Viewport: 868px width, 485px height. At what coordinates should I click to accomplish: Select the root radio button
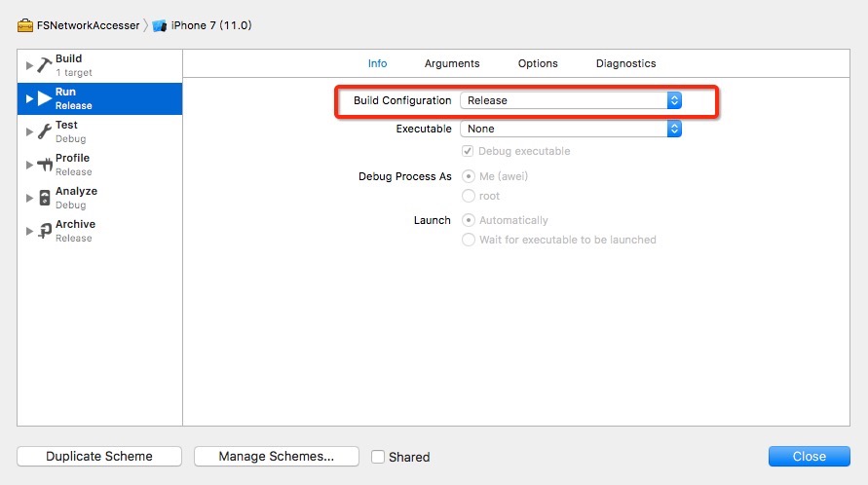click(x=469, y=196)
